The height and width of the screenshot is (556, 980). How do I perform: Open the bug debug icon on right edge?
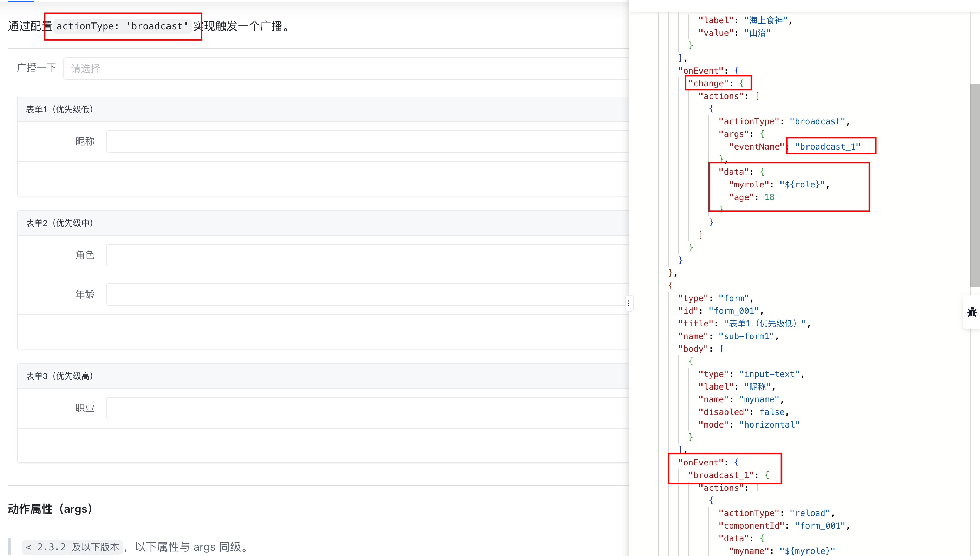pyautogui.click(x=972, y=312)
